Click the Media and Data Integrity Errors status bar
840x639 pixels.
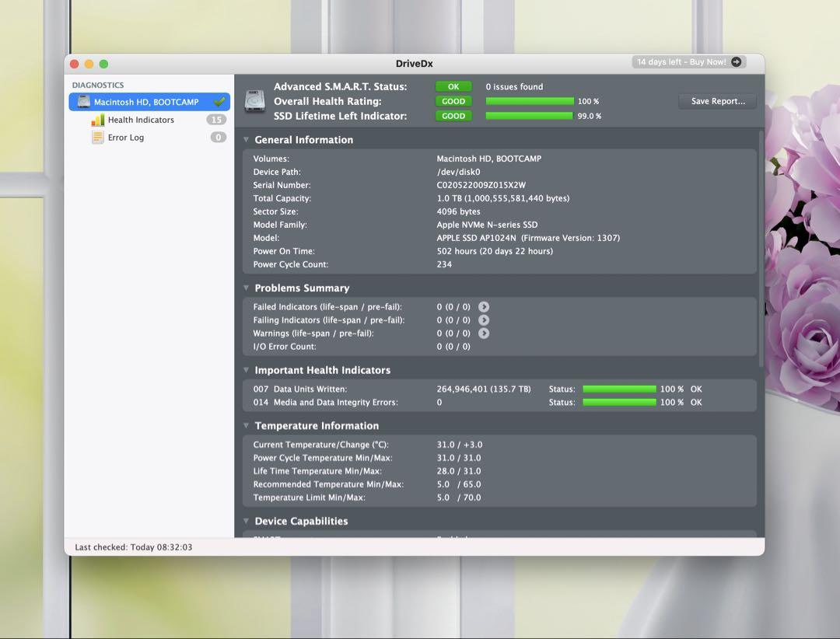pos(619,402)
